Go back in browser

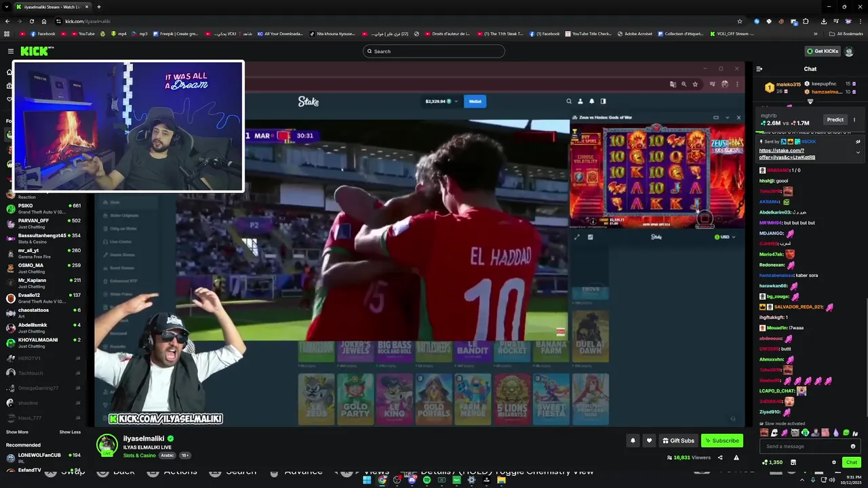(7, 21)
